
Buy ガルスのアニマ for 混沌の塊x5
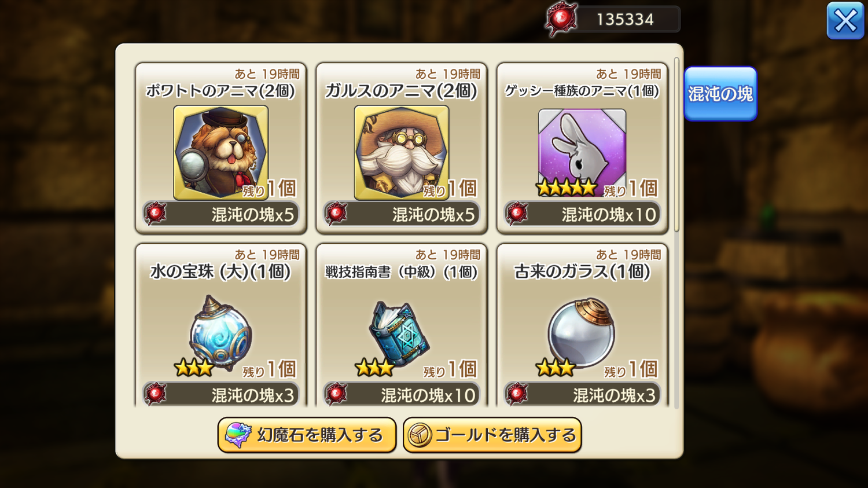click(401, 214)
